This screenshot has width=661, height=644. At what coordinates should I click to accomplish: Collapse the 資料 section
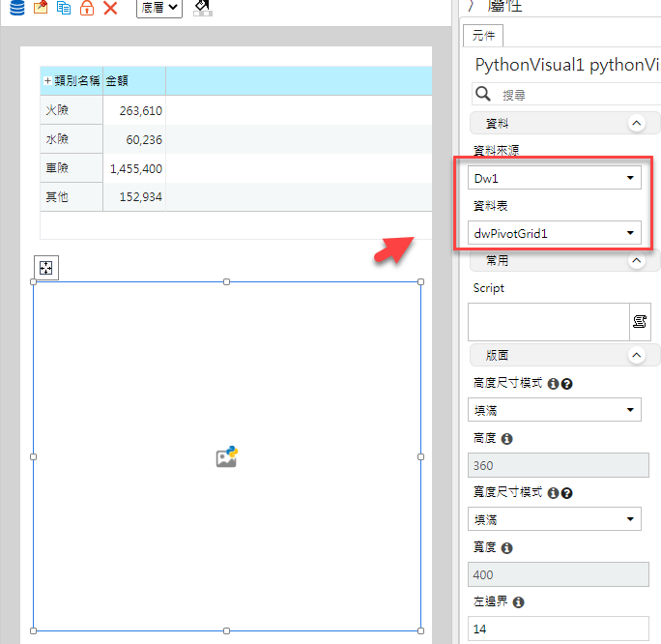point(637,123)
